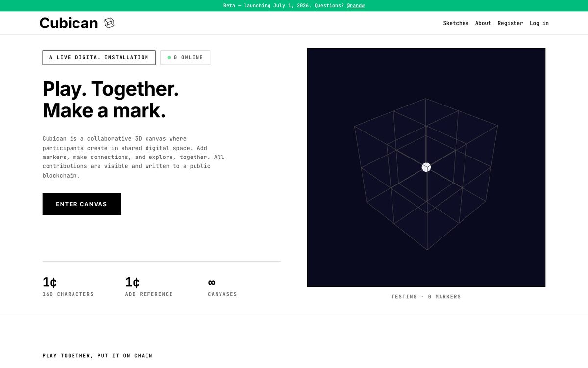Viewport: 588px width, 368px height.
Task: Click the 'A Live Digital Installation' badge
Action: 99,57
